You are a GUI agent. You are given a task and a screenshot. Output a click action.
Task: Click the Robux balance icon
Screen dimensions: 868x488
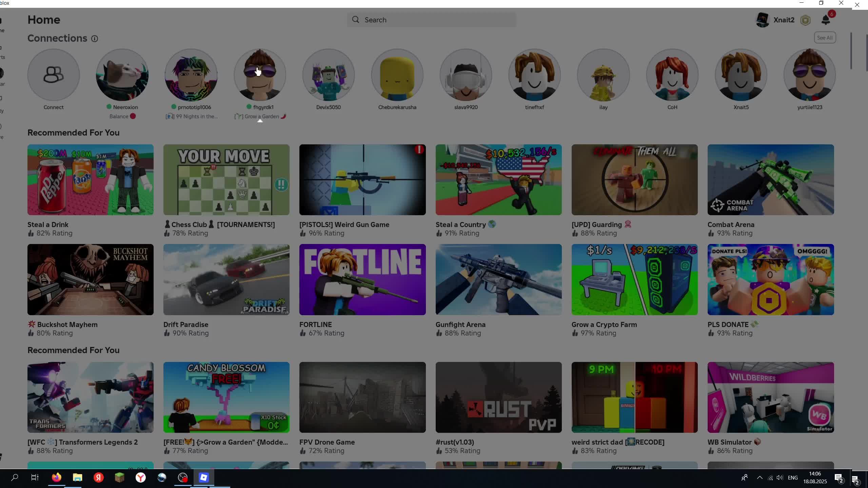[x=805, y=20]
